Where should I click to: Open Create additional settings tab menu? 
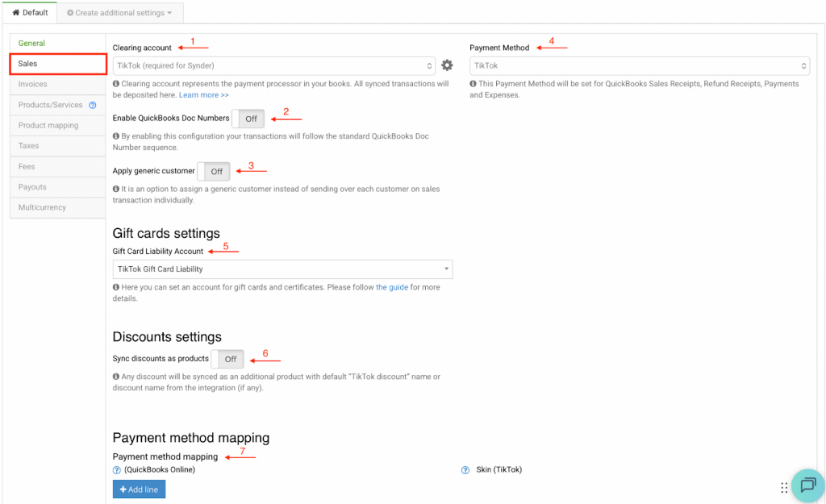[119, 13]
